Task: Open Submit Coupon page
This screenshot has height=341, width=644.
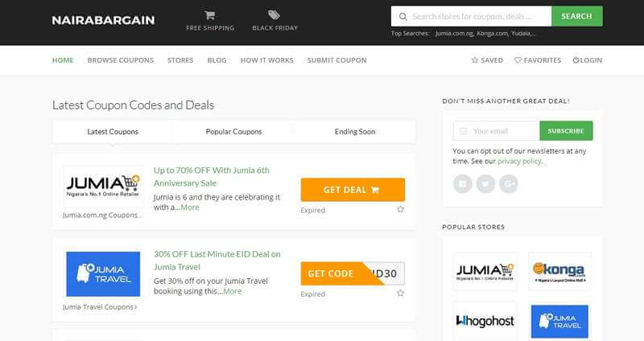Action: [336, 60]
